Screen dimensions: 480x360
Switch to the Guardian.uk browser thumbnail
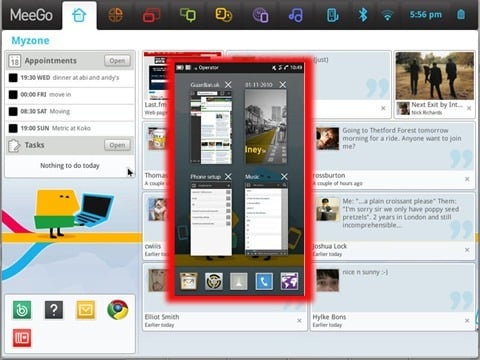pyautogui.click(x=211, y=127)
